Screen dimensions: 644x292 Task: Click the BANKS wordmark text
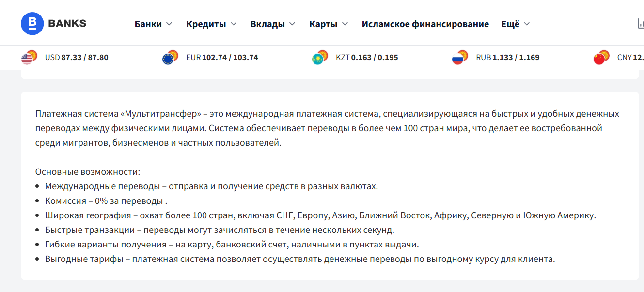tap(67, 23)
